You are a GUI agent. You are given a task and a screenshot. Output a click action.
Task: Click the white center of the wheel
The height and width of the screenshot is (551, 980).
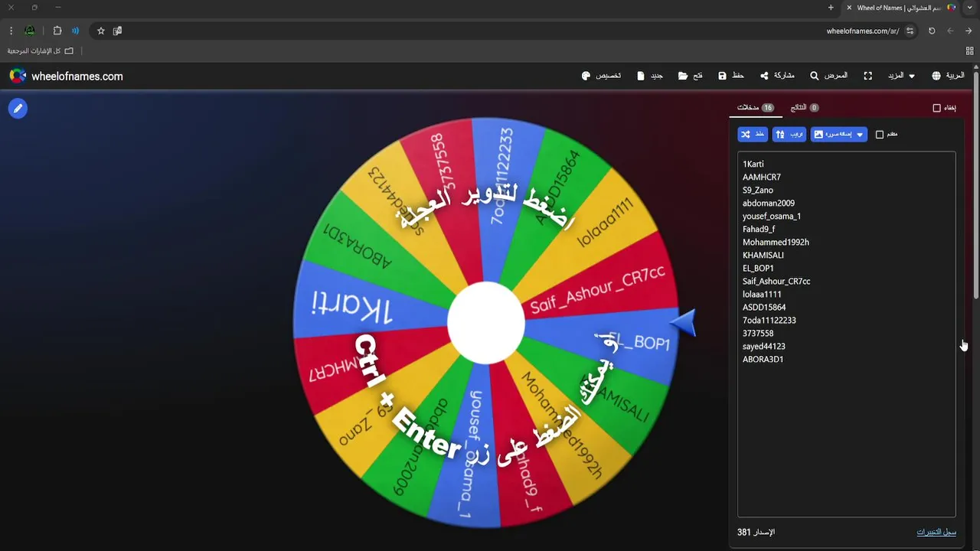(x=485, y=322)
